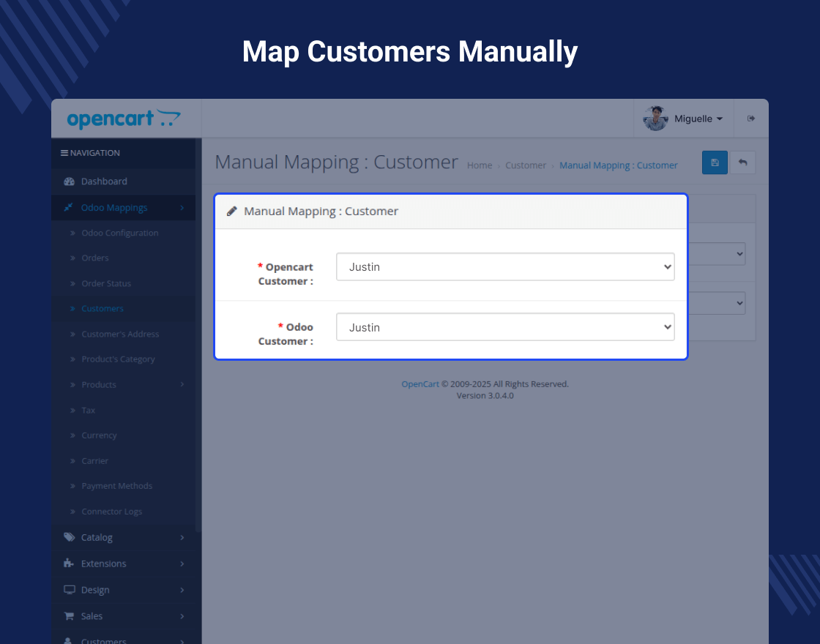Click the blue save icon button
820x644 pixels.
(x=715, y=162)
